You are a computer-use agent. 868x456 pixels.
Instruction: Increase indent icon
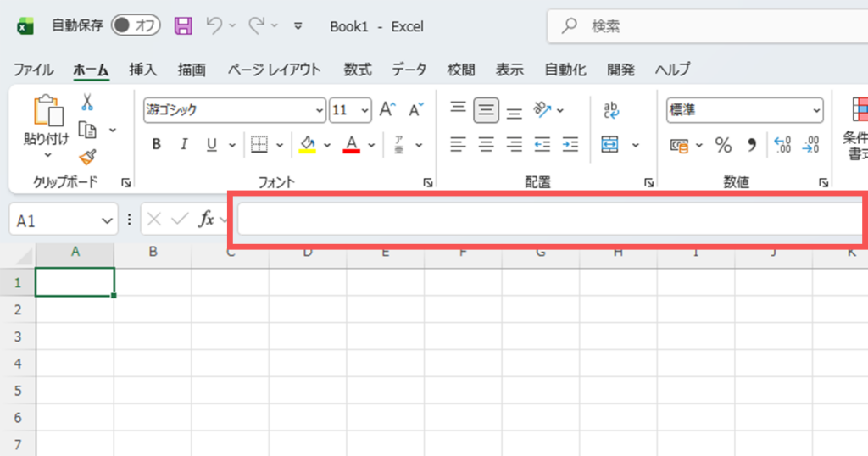coord(570,145)
